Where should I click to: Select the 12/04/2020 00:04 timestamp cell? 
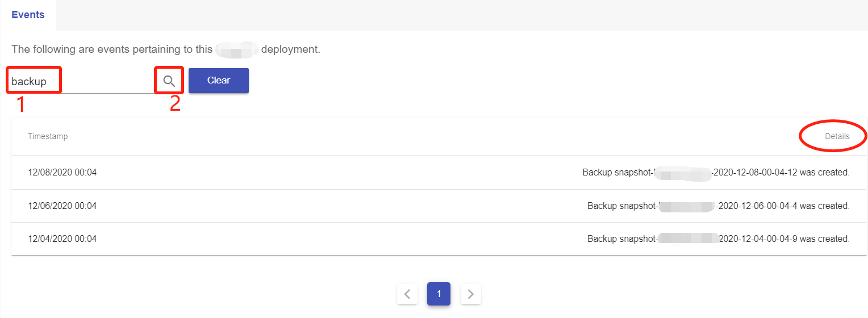[x=62, y=238]
